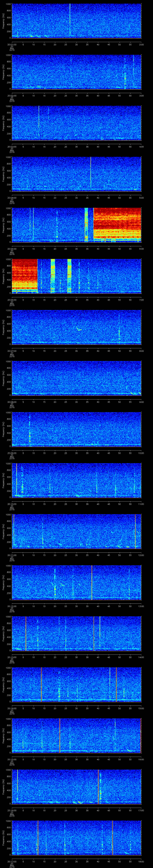Click the '20:13:00' start time label
The height and width of the screenshot is (868, 153).
coord(12,657)
